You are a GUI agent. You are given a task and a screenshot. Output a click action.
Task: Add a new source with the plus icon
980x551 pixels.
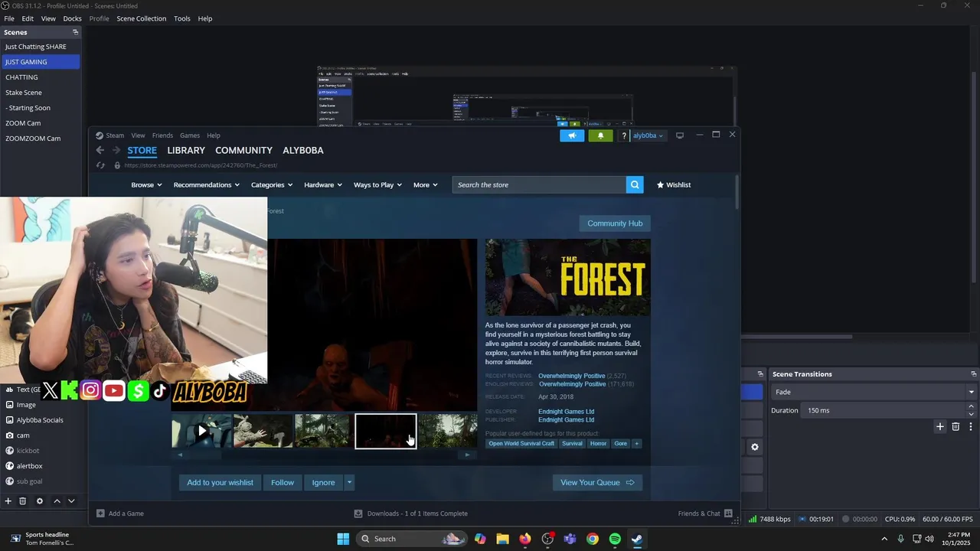(x=8, y=501)
